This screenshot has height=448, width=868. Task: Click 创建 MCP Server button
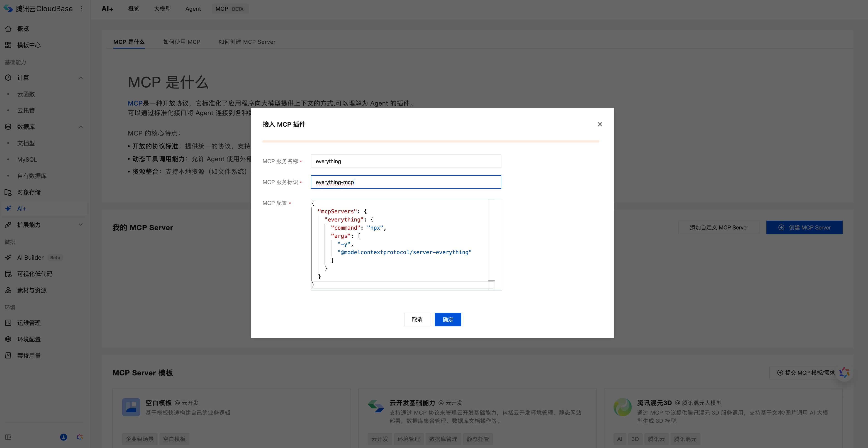coord(804,227)
